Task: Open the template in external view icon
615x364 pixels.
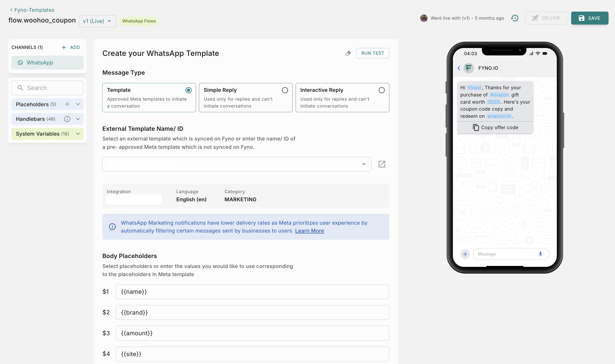Action: [382, 164]
